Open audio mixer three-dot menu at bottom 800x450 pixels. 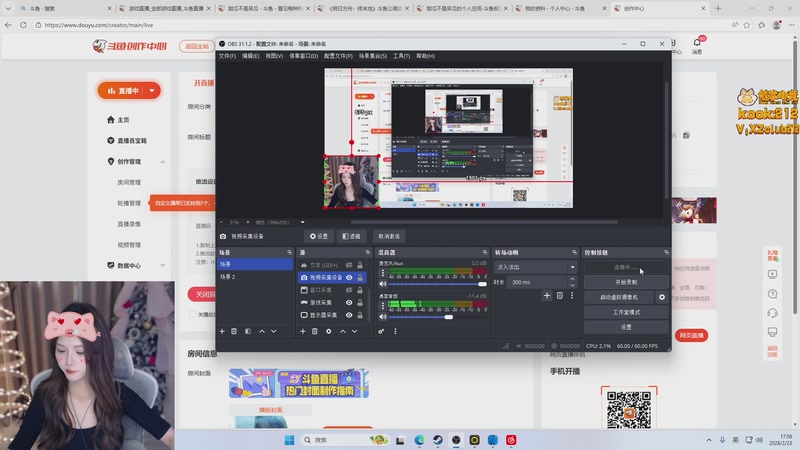[395, 331]
